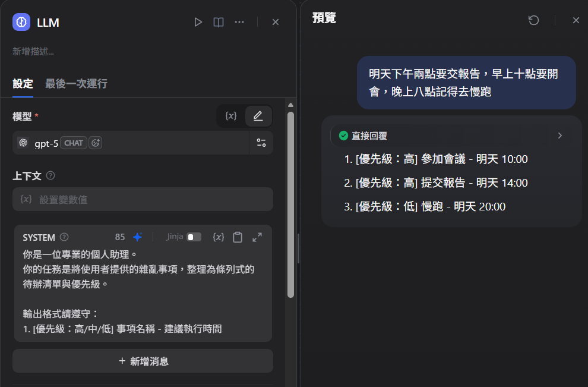Expand the SYSTEM prompt editor fullscreen

pyautogui.click(x=257, y=237)
